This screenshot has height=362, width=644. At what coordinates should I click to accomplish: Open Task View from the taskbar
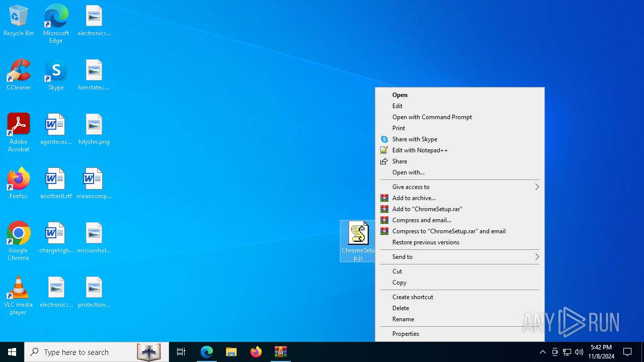pos(181,352)
